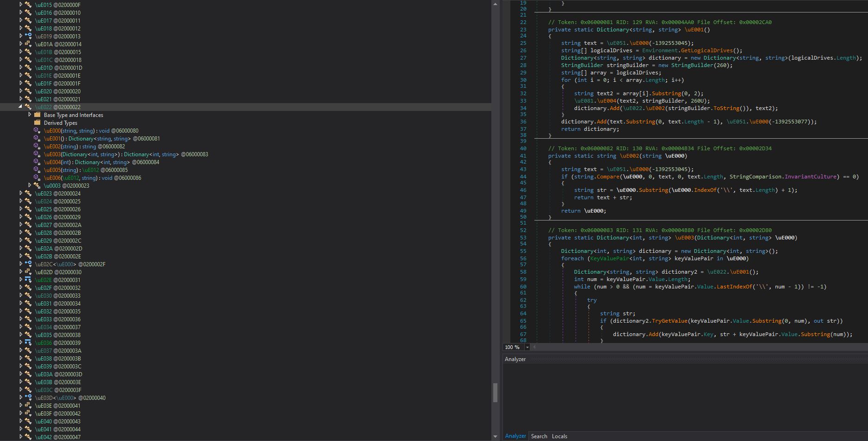Click Token comment 0x06000083 on line 52

[660, 230]
